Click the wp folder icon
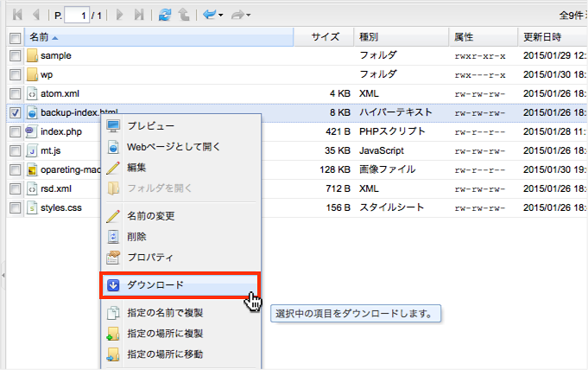 32,74
